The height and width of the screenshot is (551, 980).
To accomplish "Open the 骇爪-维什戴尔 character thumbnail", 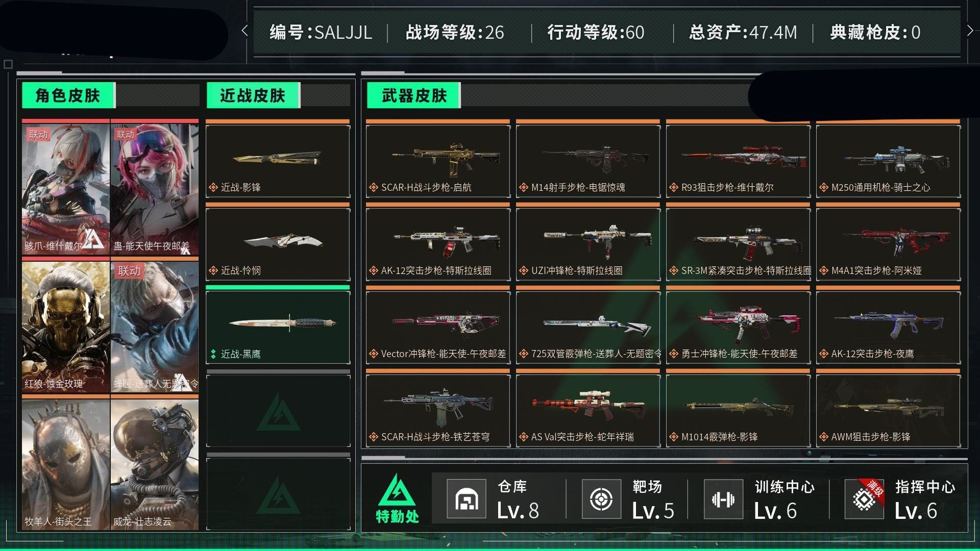I will (x=66, y=189).
